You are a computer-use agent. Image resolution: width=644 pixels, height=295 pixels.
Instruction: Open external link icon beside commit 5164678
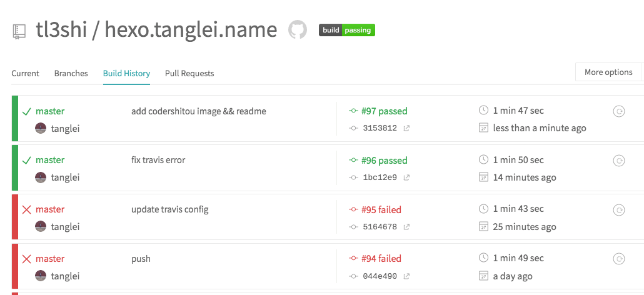click(406, 227)
